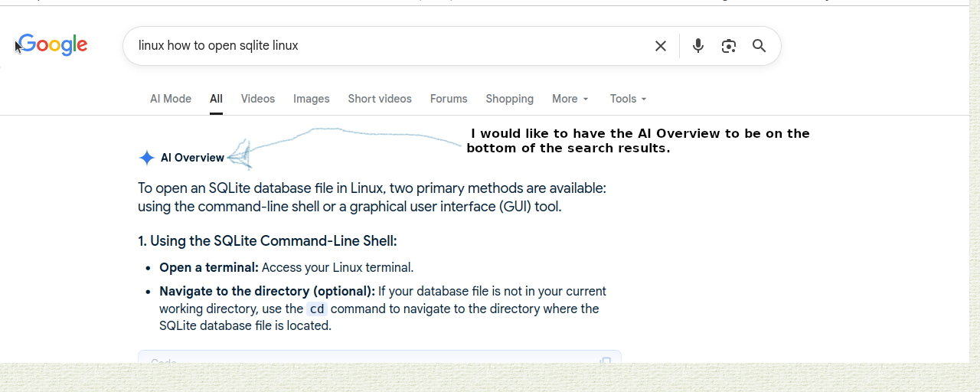Switch to the AI Mode tab
Viewport: 980px width, 392px height.
tap(171, 99)
